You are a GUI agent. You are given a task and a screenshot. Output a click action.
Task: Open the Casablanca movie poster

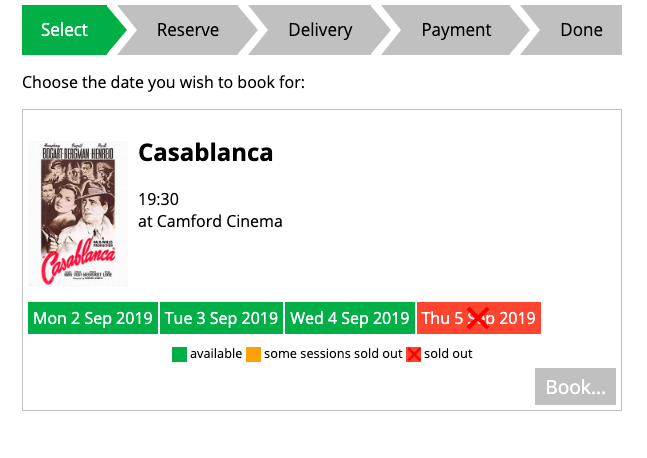(78, 214)
